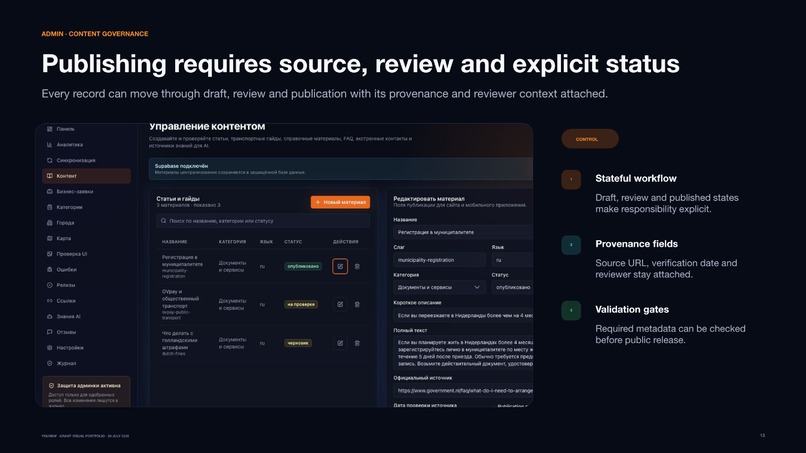Click Что делать с голландскими штрафами title
806x453 pixels.
point(178,340)
